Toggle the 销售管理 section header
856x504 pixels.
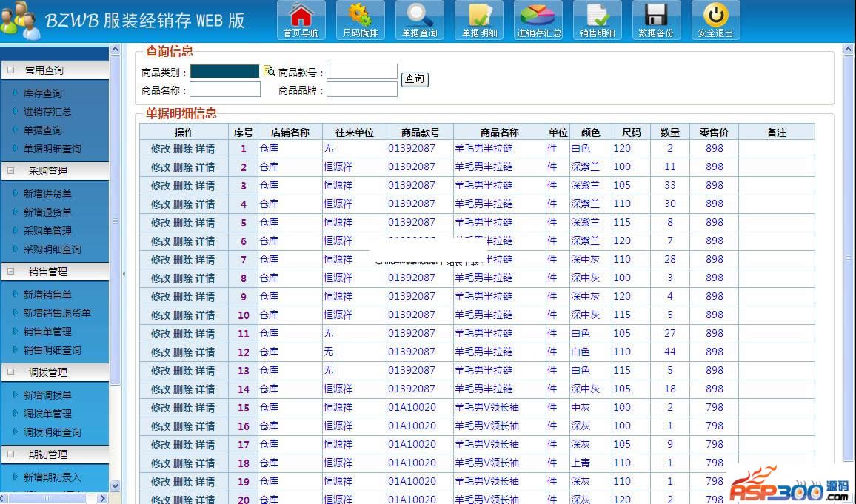click(11, 272)
